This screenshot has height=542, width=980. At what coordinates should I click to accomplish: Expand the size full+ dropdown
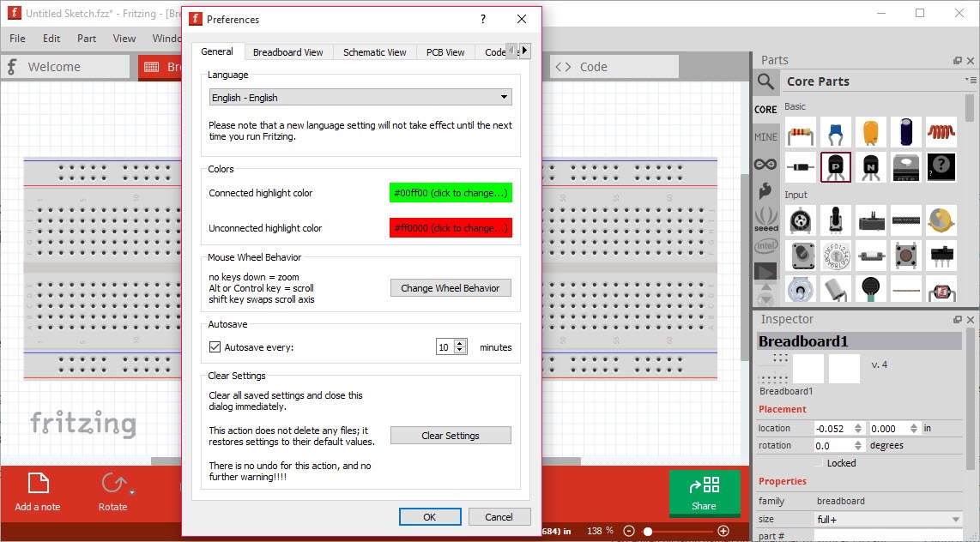pos(887,519)
